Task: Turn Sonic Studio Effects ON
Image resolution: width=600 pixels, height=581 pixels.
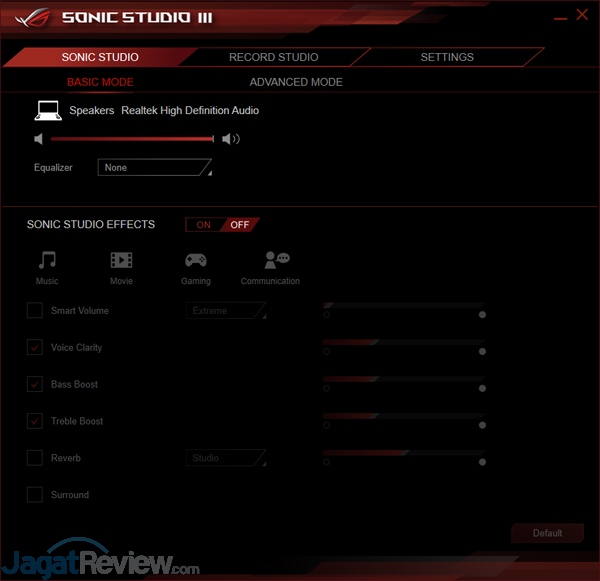Action: click(x=203, y=225)
